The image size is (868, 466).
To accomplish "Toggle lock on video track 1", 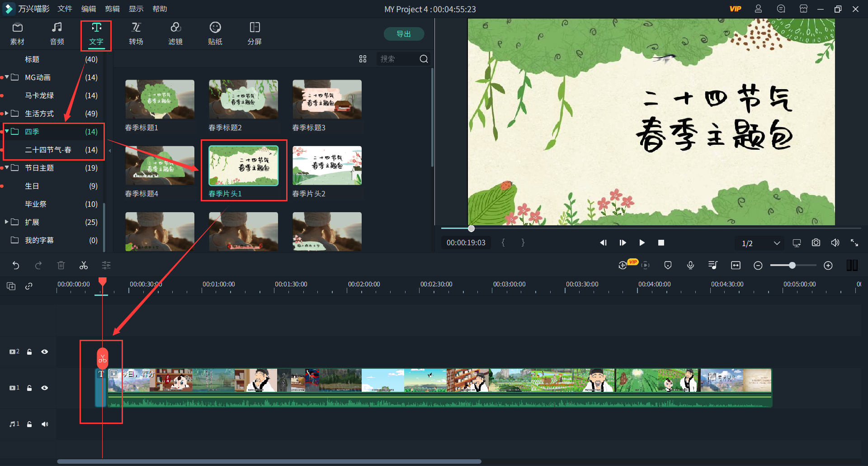I will coord(29,388).
